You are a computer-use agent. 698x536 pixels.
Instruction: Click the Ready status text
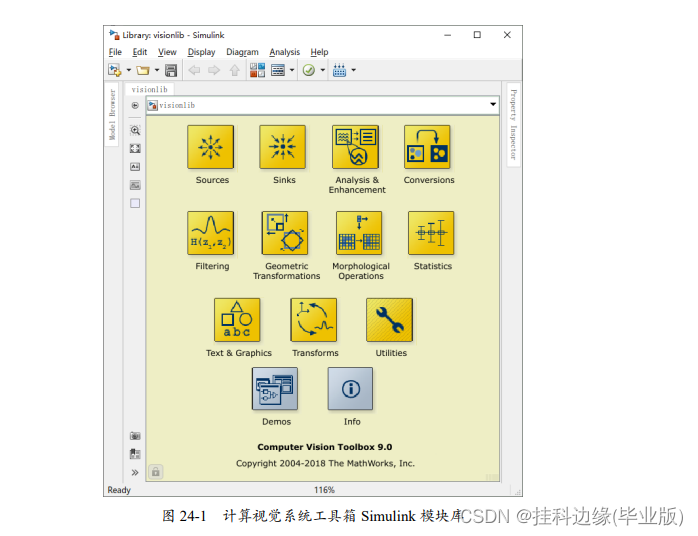click(x=119, y=490)
